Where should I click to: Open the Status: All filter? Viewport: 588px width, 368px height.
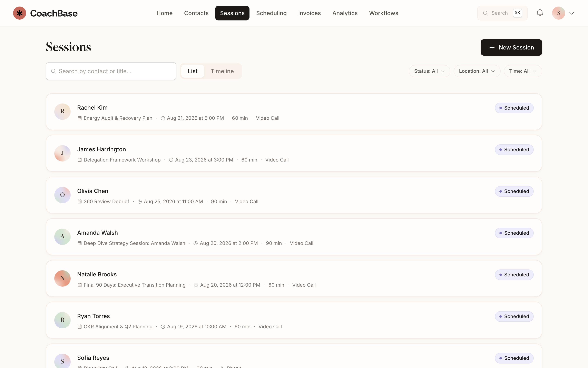click(429, 71)
